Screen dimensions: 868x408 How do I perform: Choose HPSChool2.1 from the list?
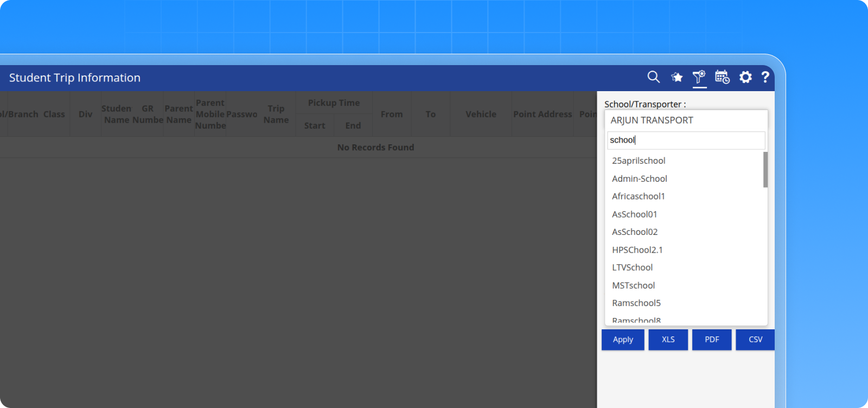pyautogui.click(x=637, y=250)
